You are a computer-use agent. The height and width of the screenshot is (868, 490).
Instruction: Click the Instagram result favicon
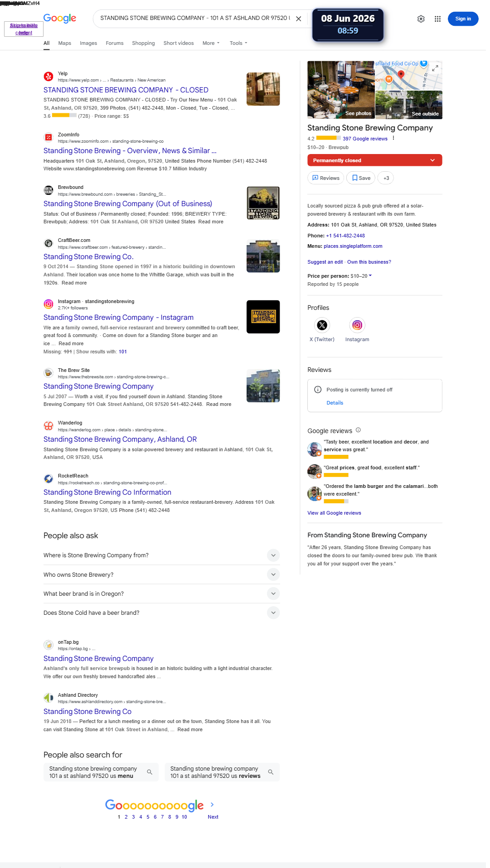coord(49,304)
